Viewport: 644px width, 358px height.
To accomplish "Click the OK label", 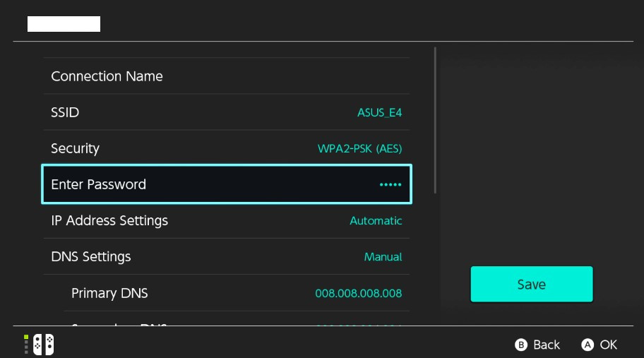I will [x=608, y=345].
